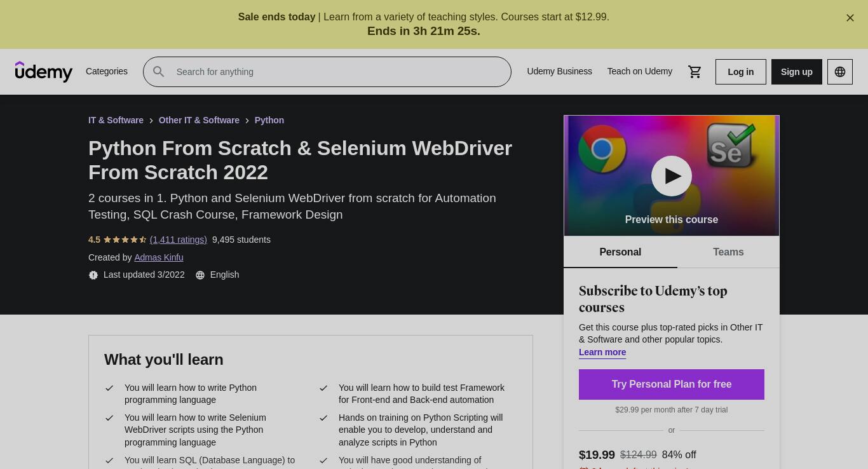Open the shopping cart
This screenshot has width=868, height=469.
click(695, 72)
